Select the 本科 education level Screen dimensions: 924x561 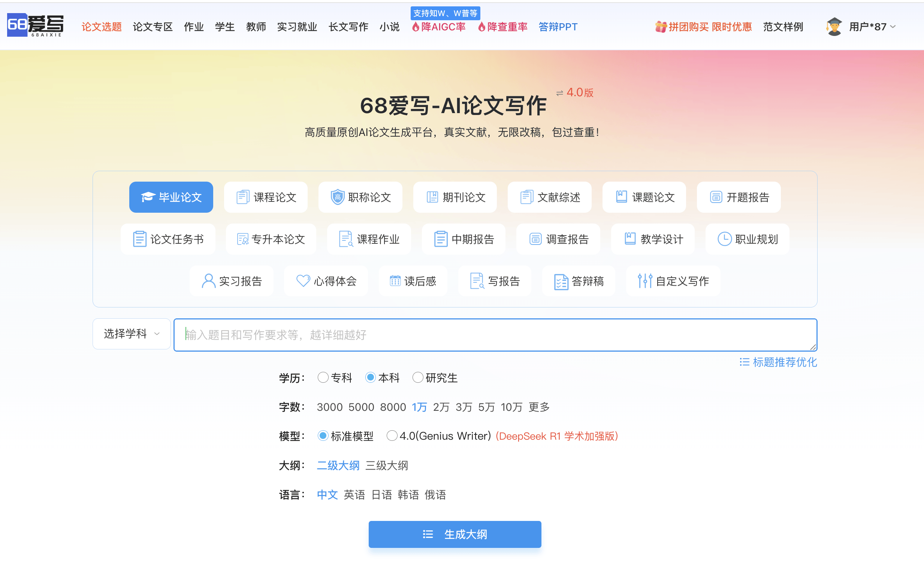[x=371, y=378]
